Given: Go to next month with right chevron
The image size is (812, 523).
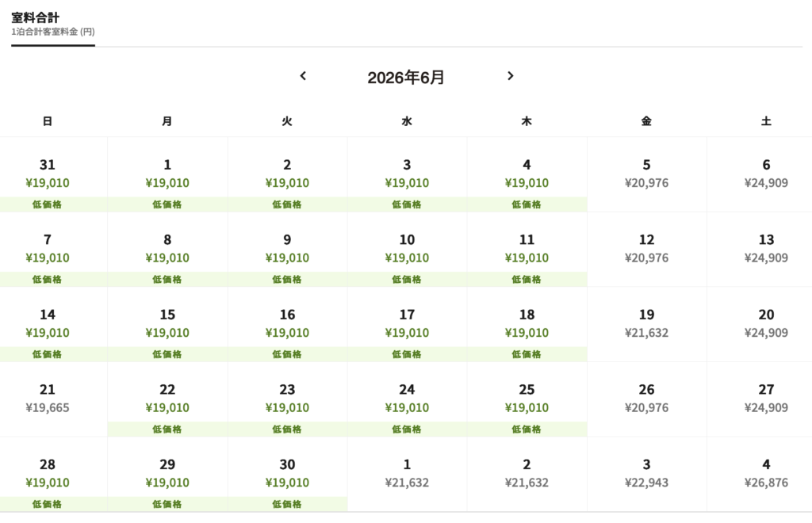Looking at the screenshot, I should (x=511, y=76).
